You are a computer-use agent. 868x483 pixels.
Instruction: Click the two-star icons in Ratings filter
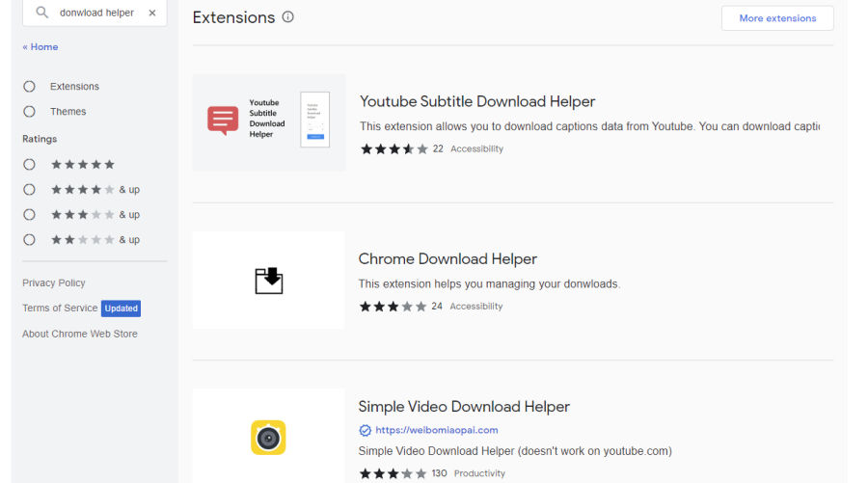83,239
